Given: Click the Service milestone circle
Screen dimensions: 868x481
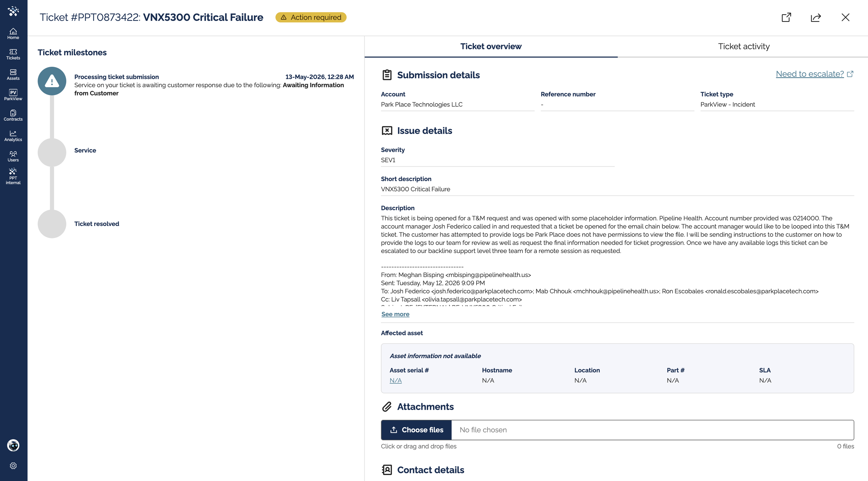Looking at the screenshot, I should [52, 152].
